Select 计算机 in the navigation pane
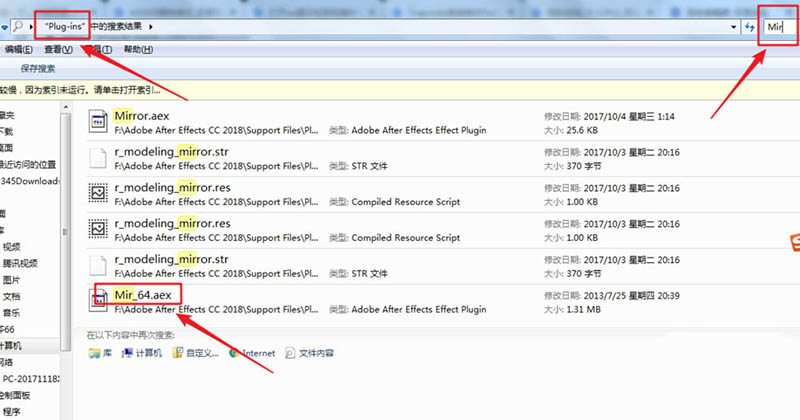This screenshot has height=420, width=800. pyautogui.click(x=11, y=346)
